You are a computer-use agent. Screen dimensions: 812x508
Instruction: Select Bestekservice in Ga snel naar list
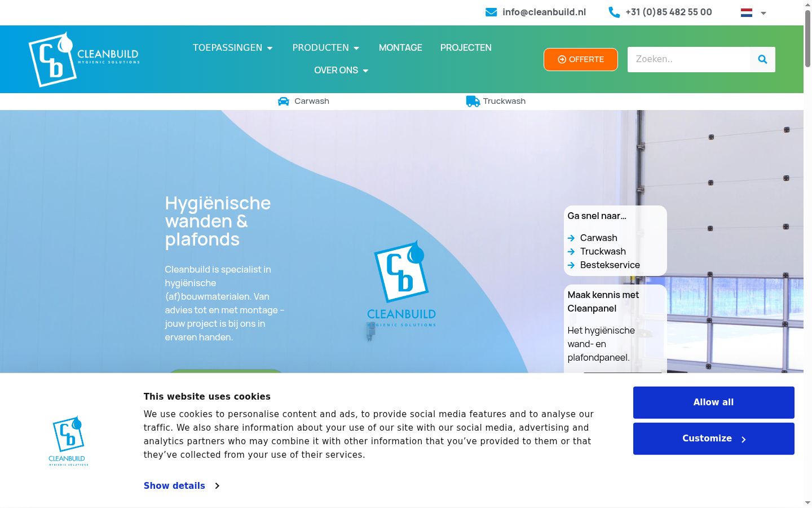pyautogui.click(x=610, y=265)
